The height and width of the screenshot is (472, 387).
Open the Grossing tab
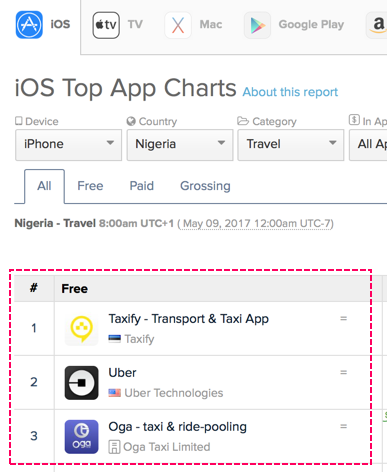click(x=205, y=186)
